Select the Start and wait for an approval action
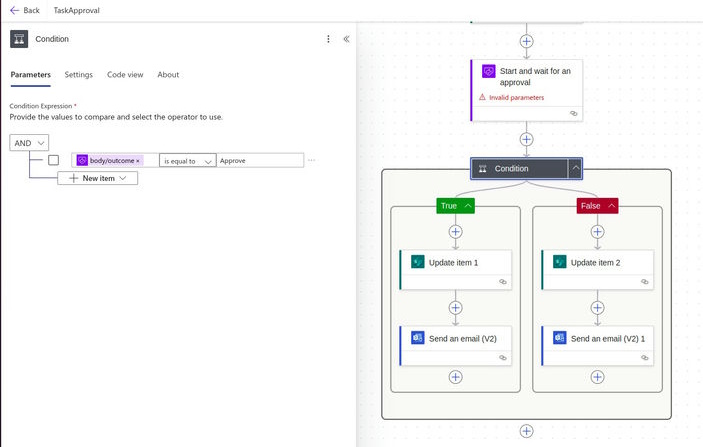703x447 pixels. (x=526, y=77)
